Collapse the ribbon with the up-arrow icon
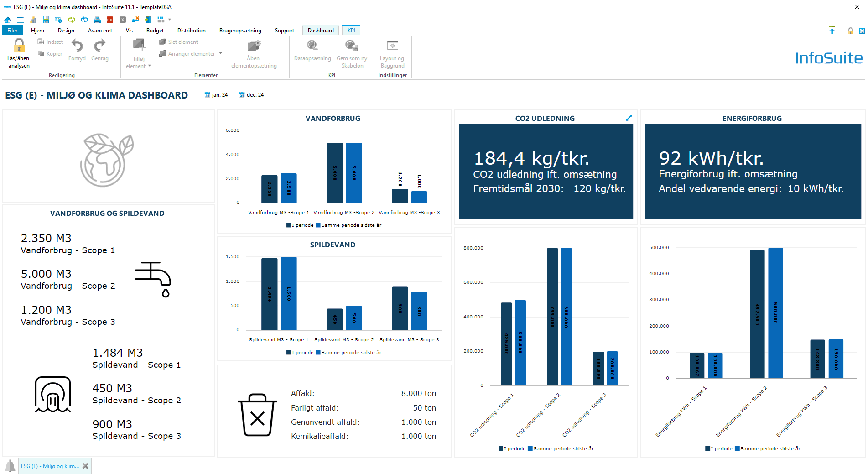The height and width of the screenshot is (474, 868). [832, 31]
